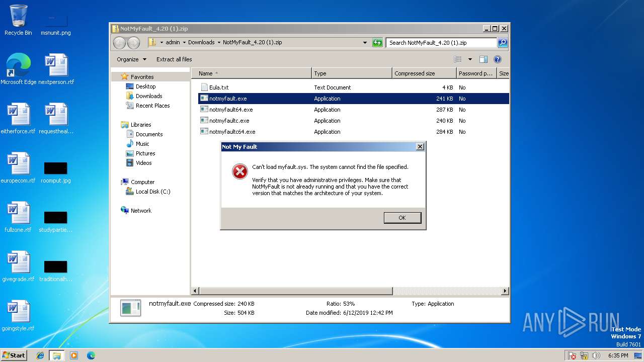
Task: Toggle the preview pane icon
Action: pos(484,59)
